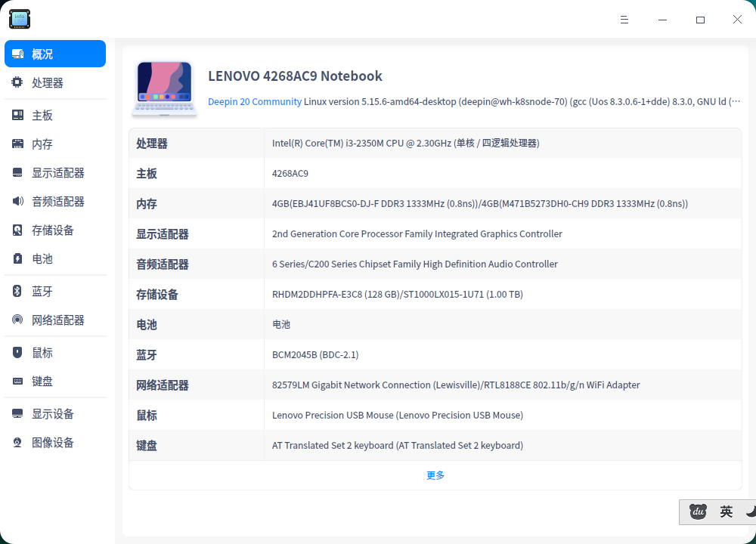The height and width of the screenshot is (544, 756).
Task: Click the 电池 battery icon
Action: tap(17, 258)
